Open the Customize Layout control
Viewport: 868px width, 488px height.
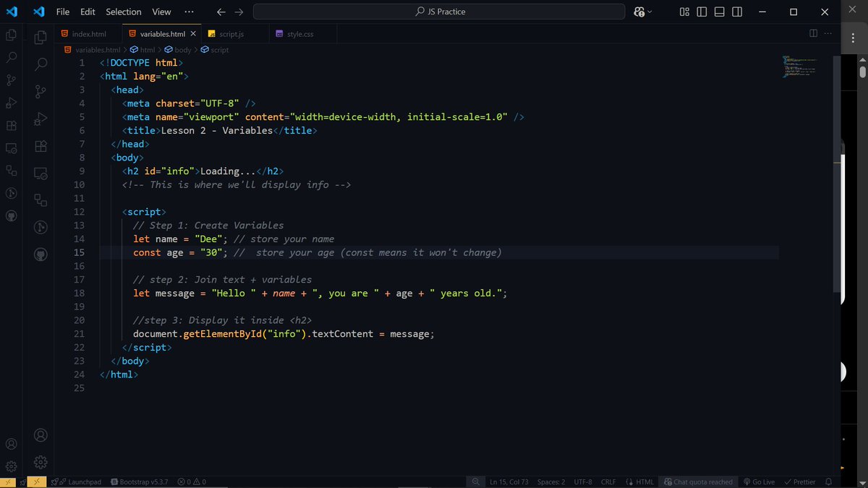tap(684, 12)
